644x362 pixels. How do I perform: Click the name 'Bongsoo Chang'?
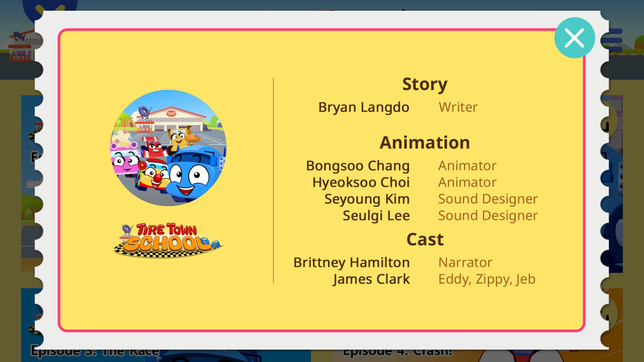(x=358, y=166)
